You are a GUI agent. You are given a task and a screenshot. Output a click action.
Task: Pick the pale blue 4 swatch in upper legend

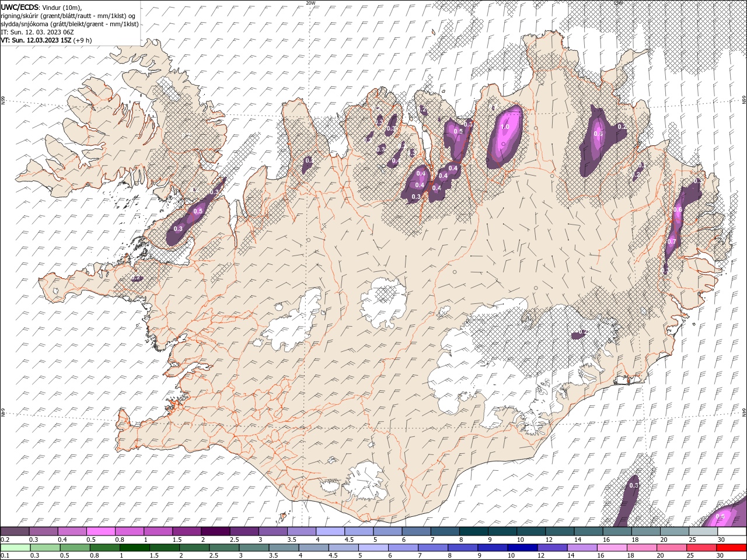(330, 531)
